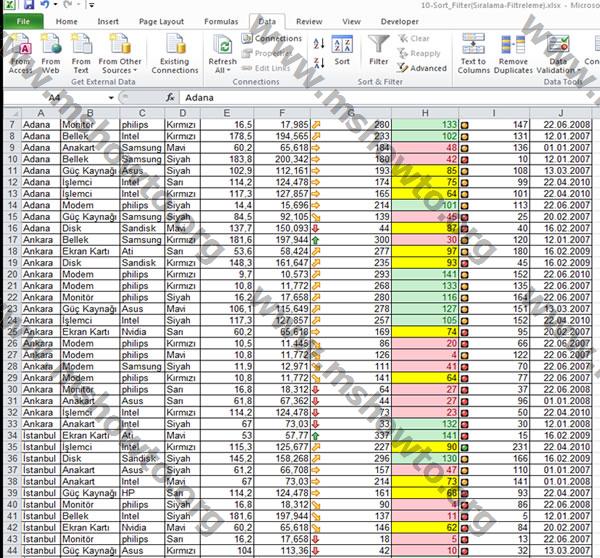The height and width of the screenshot is (558, 600).
Task: Click pink cell 48 in row 9
Action: tap(425, 148)
